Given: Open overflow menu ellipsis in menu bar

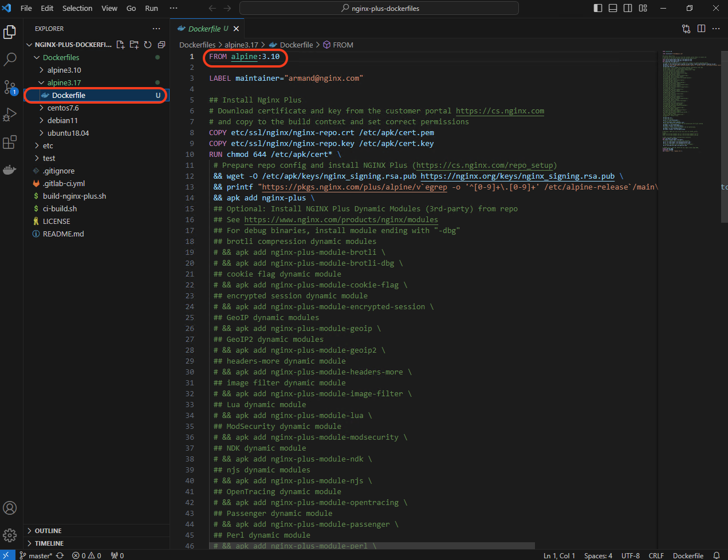Looking at the screenshot, I should pos(174,8).
